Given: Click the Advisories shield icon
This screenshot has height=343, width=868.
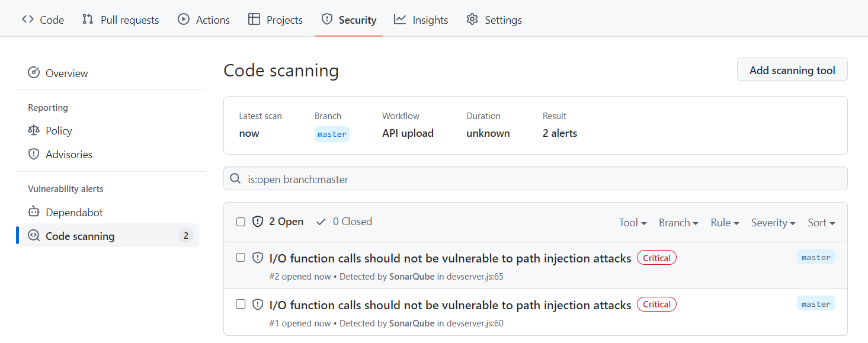Looking at the screenshot, I should click(33, 154).
